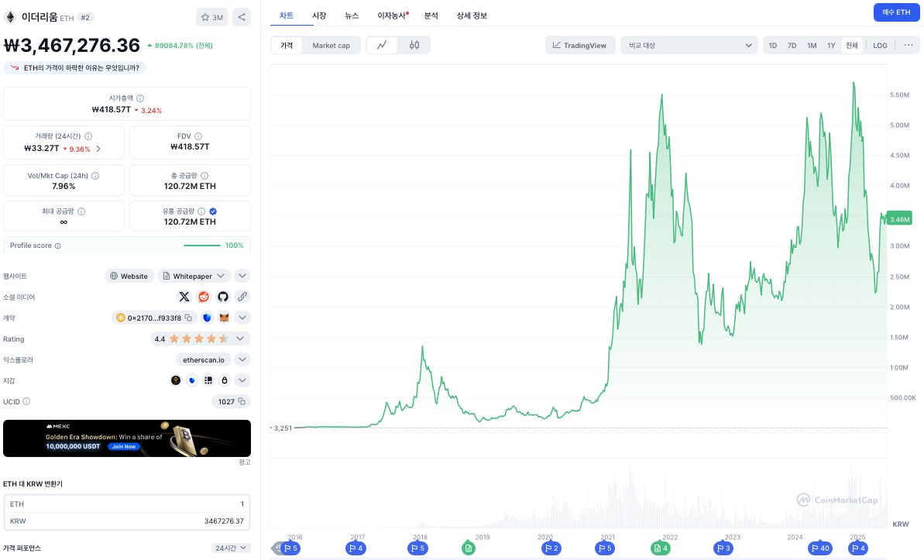Image resolution: width=924 pixels, height=560 pixels.
Task: Click the share icon next to the watchlist star
Action: pyautogui.click(x=241, y=17)
